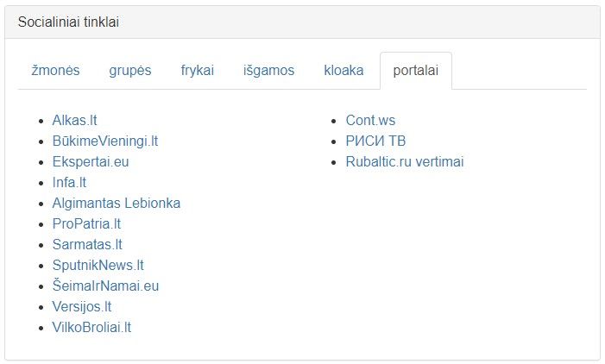The height and width of the screenshot is (364, 605).
Task: Open the Infa.lt link
Action: point(69,183)
